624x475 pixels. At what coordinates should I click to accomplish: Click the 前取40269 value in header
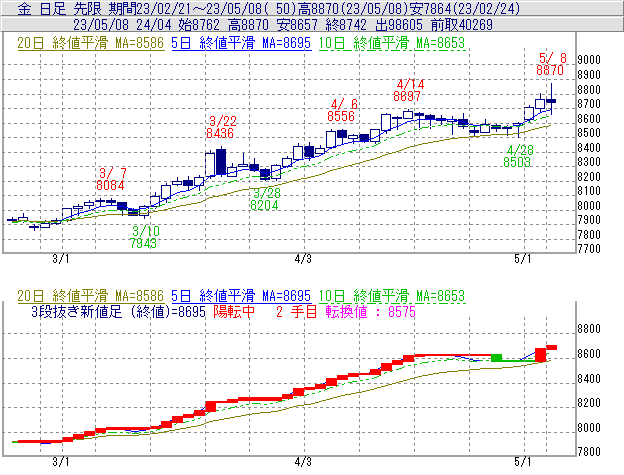[462, 25]
